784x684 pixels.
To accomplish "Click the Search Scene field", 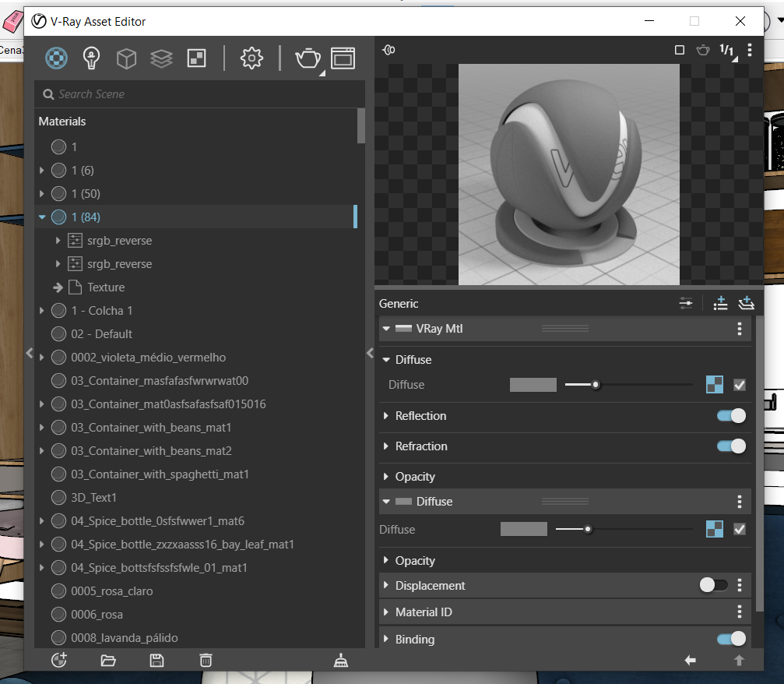I will 199,94.
